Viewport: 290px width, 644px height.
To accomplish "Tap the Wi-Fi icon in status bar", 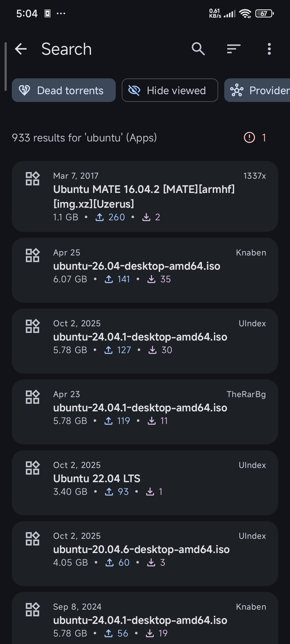I will pos(245,13).
